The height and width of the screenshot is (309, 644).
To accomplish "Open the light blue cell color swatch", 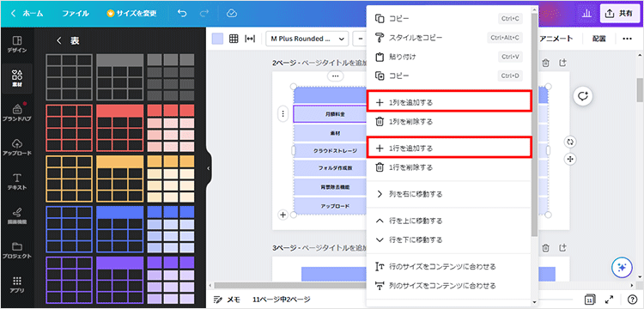I will tap(218, 39).
